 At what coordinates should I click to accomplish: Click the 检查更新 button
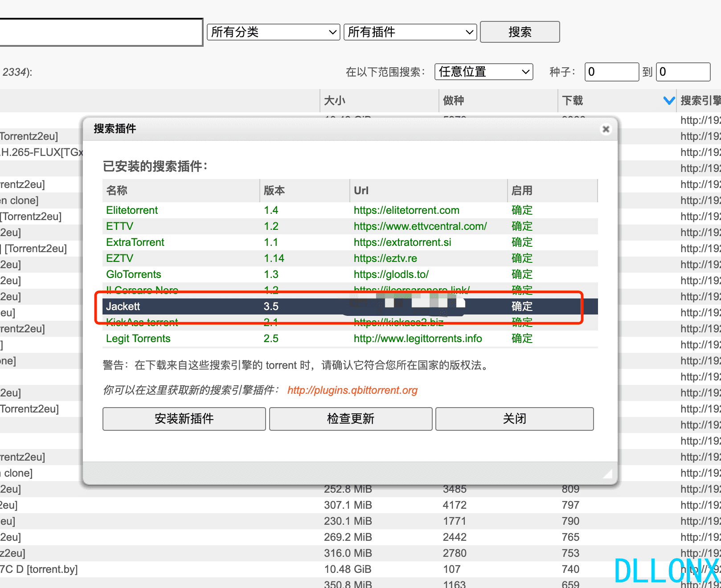tap(351, 419)
